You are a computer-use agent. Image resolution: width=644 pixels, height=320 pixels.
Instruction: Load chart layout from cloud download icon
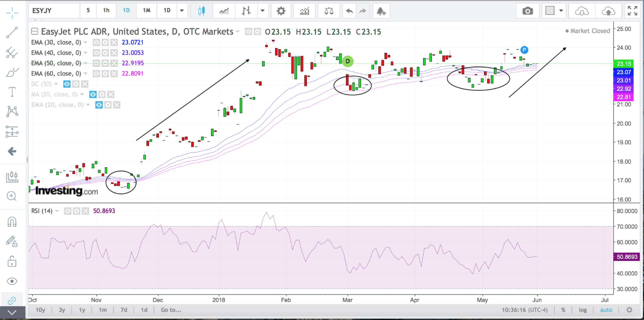tap(582, 11)
